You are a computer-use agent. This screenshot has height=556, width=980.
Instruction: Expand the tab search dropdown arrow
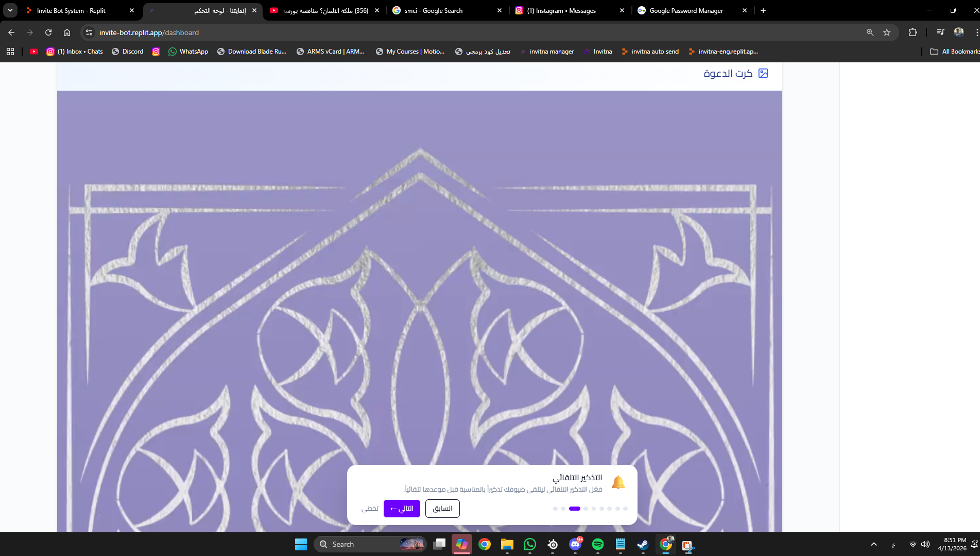pos(10,10)
